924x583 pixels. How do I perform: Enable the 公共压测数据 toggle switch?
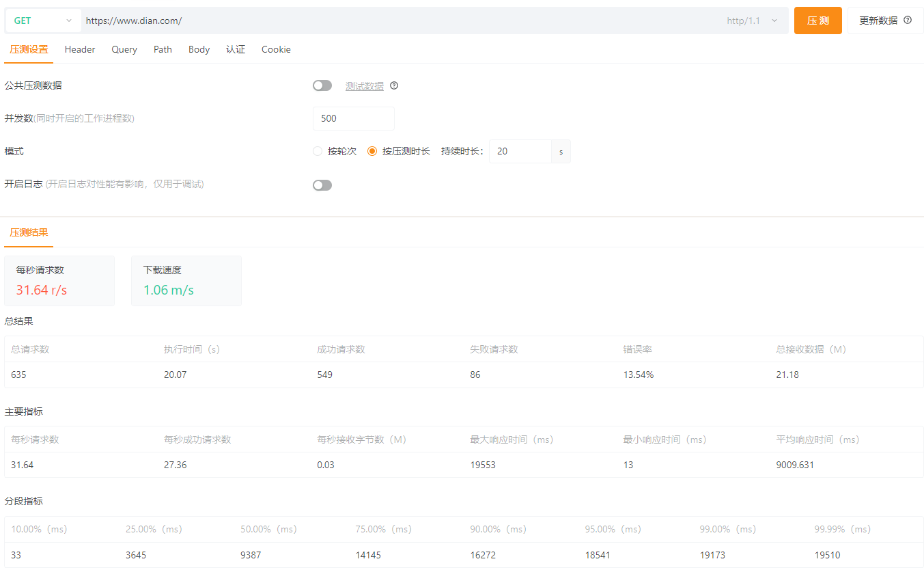(322, 85)
